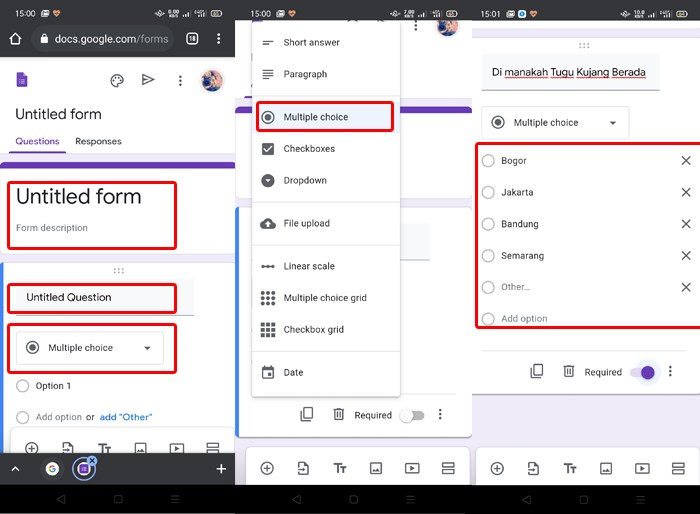This screenshot has height=514, width=700.
Task: Choose Linear scale question type
Action: click(x=325, y=266)
